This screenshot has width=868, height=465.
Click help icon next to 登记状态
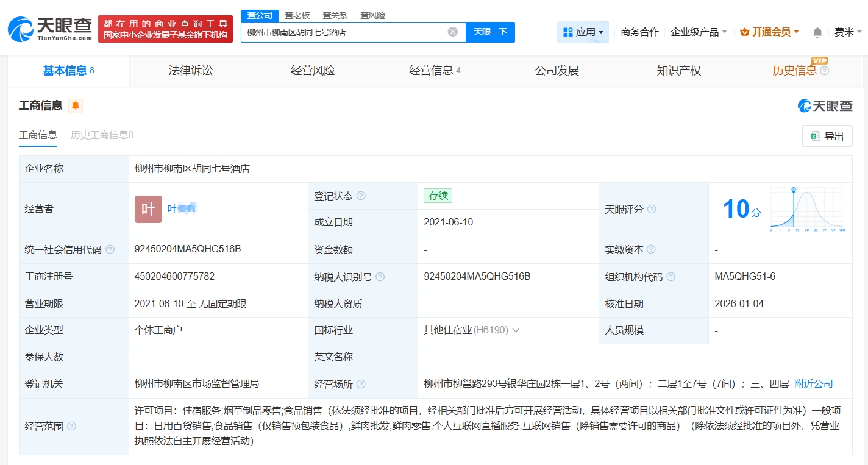click(x=361, y=196)
